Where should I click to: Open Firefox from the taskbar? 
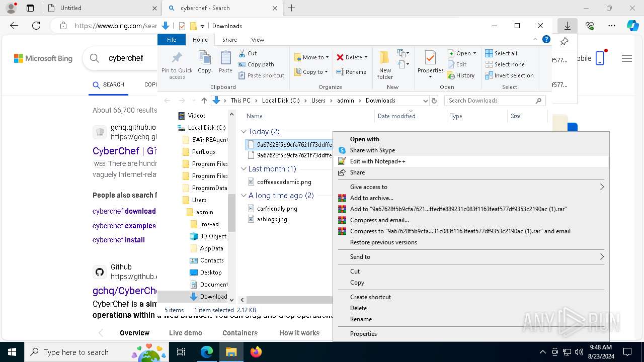[x=256, y=352]
